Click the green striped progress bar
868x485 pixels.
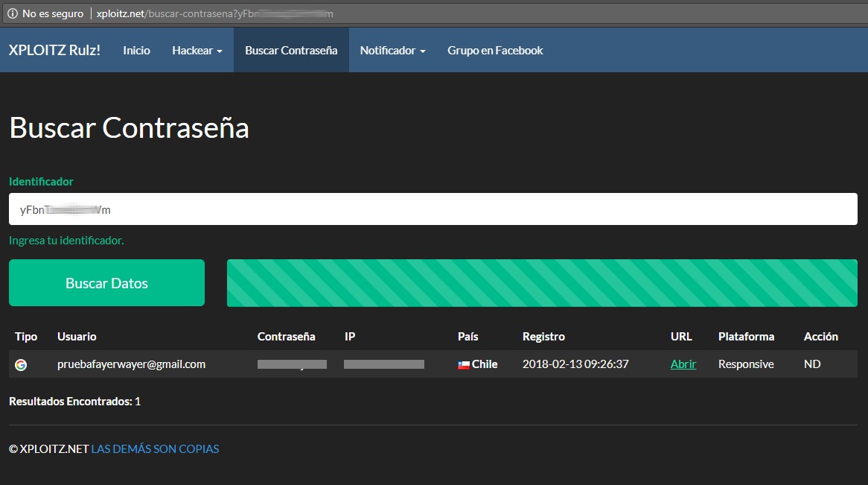pyautogui.click(x=542, y=282)
